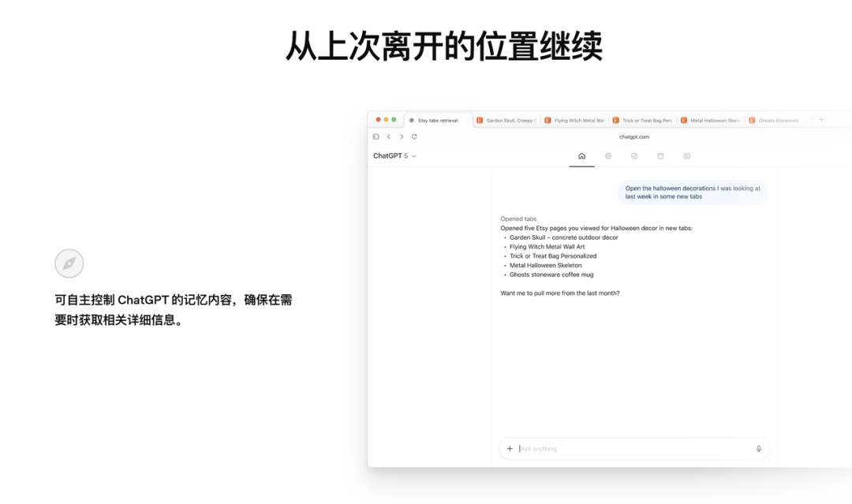Select the home icon in ChatGPT toolbar
This screenshot has height=504, width=852.
point(581,156)
